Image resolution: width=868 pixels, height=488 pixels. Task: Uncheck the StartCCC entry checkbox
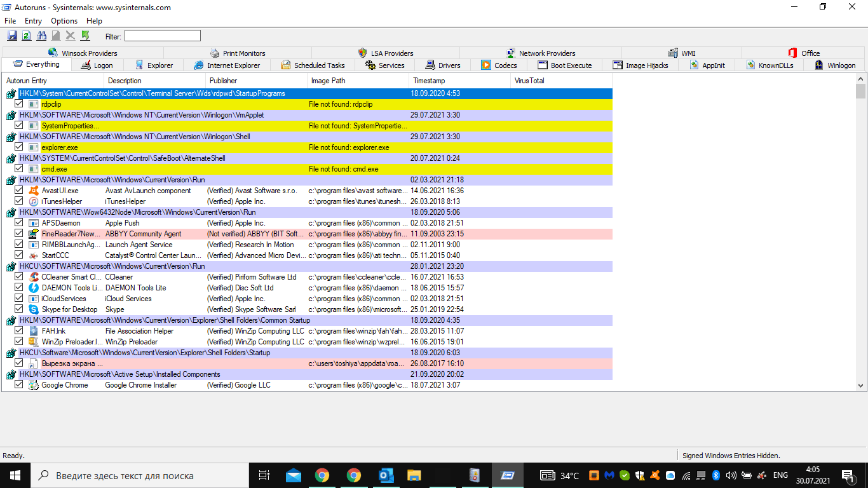[x=19, y=255]
